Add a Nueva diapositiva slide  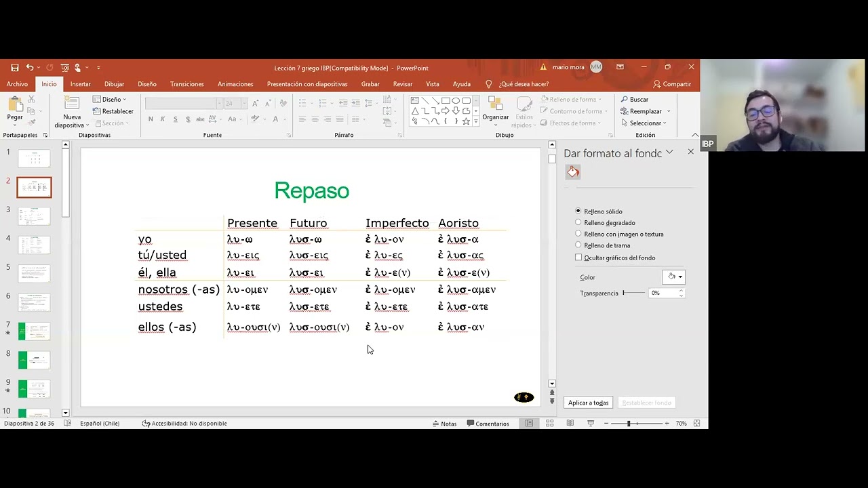(x=71, y=112)
